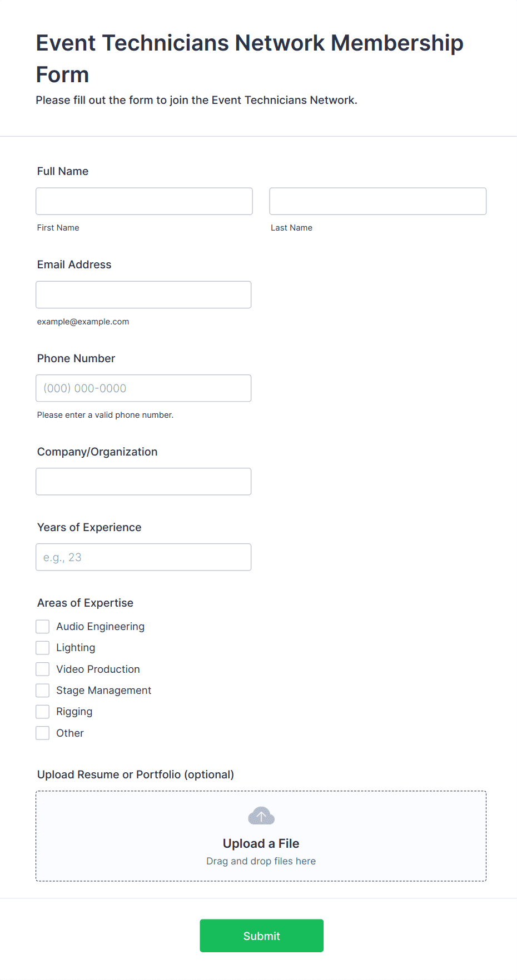Click the 'Drag and drop files here' area
517x980 pixels.
click(x=261, y=861)
